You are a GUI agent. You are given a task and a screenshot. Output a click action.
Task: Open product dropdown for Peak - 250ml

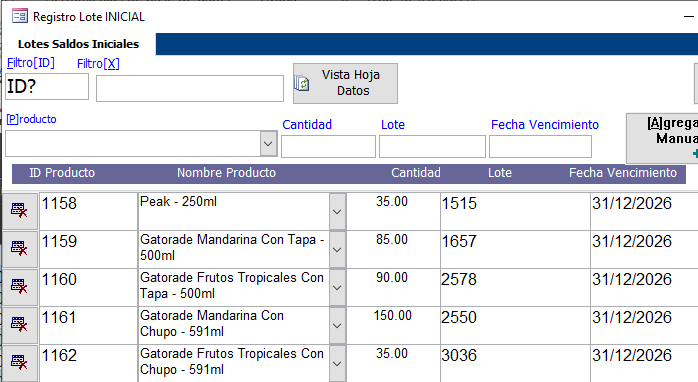[x=337, y=212]
